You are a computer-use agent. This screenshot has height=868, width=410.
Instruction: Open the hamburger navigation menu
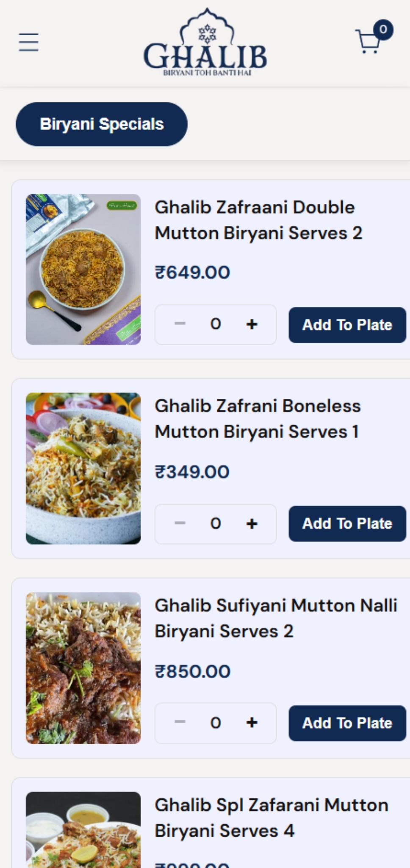pyautogui.click(x=29, y=42)
